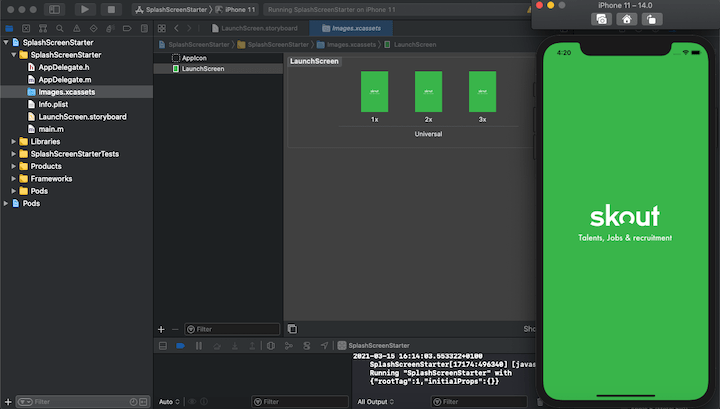Choose the iPhone 11 run destination

pyautogui.click(x=235, y=10)
